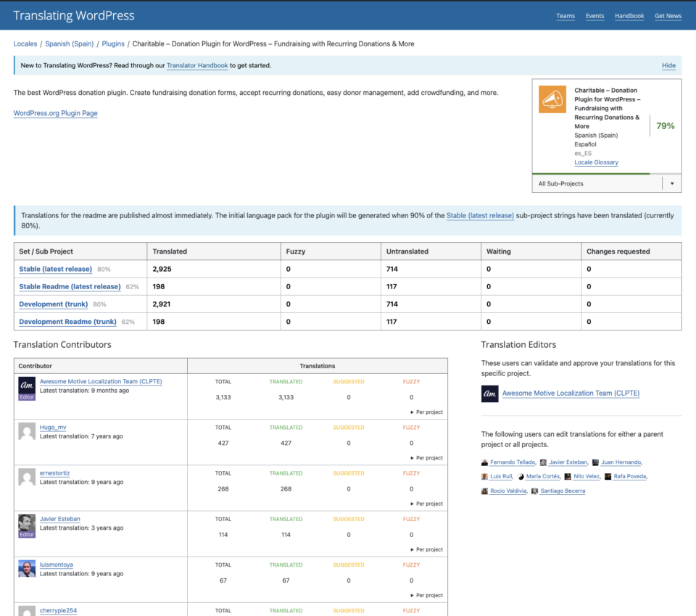This screenshot has height=616, width=696.
Task: Open Javier Esteban contributor profile link
Action: click(x=60, y=519)
